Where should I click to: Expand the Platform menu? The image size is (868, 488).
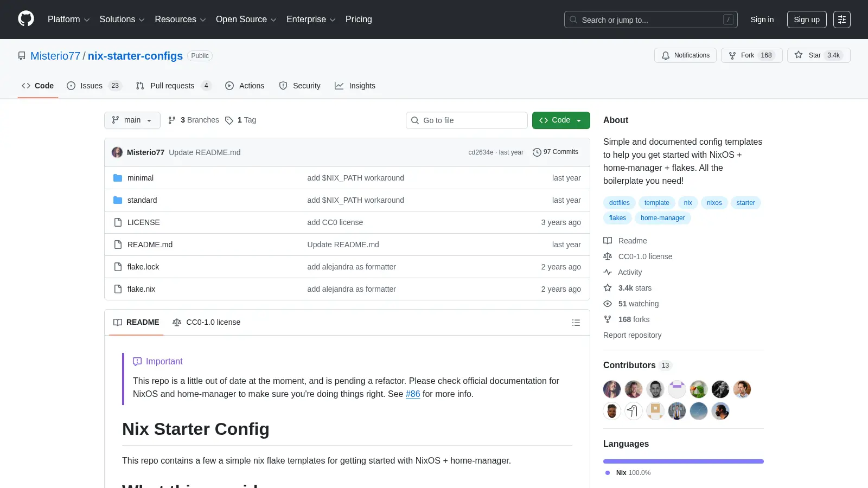coord(69,20)
